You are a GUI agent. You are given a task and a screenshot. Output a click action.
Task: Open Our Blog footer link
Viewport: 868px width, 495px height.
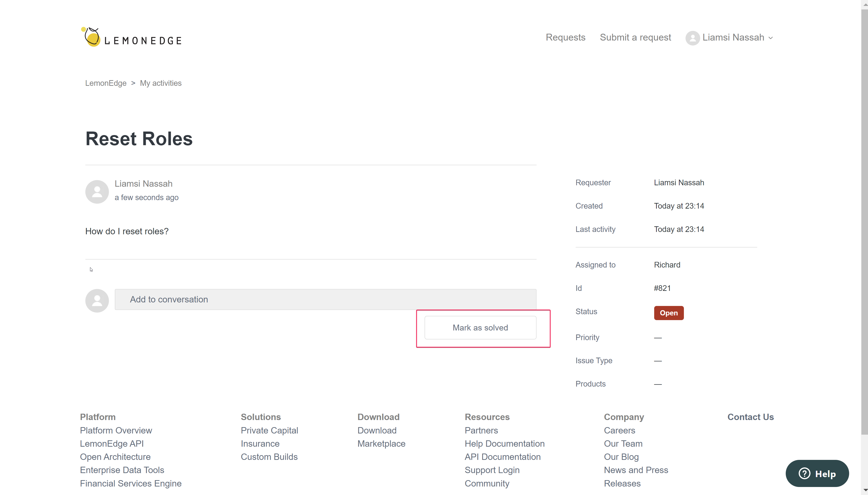click(x=621, y=457)
